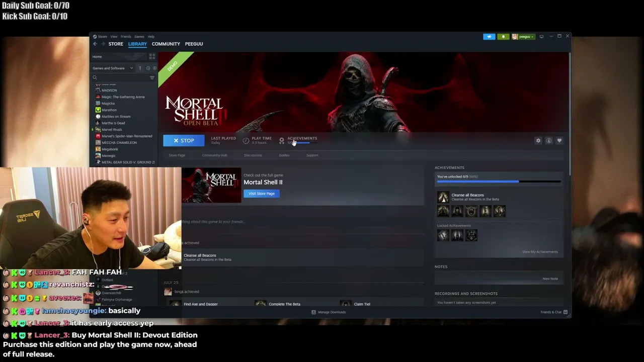Open the Help menu

coord(151,37)
